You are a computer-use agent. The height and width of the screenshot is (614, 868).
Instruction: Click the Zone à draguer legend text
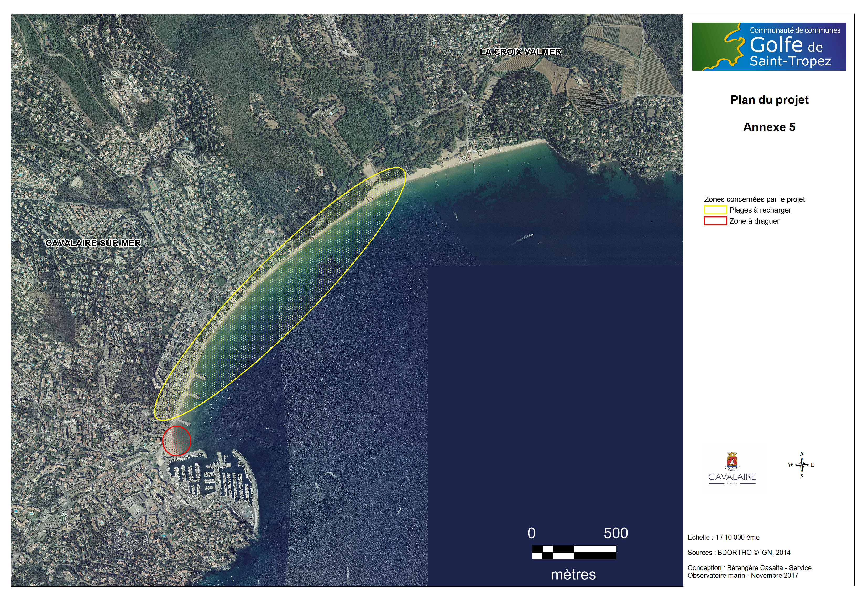[754, 221]
